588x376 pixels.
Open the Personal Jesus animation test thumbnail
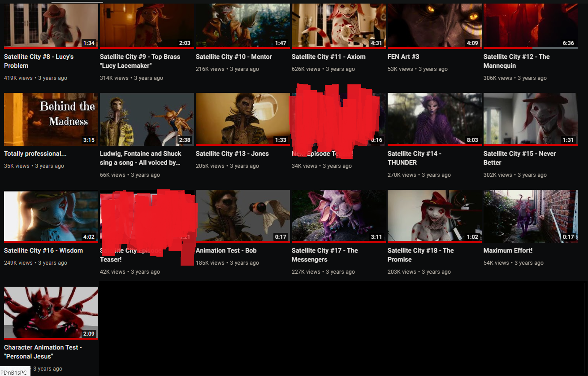click(x=51, y=313)
